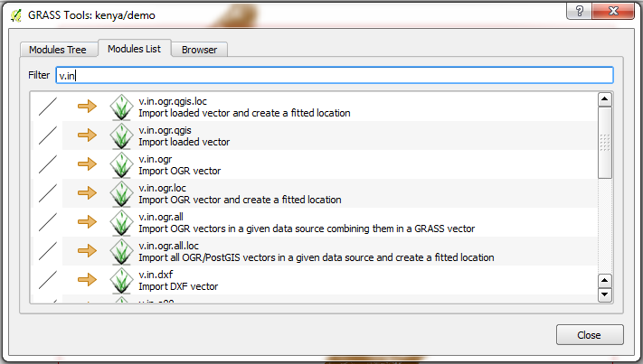Click the orange arrow in the v.in.ogr.all.loc row
The image size is (643, 364).
click(x=87, y=250)
